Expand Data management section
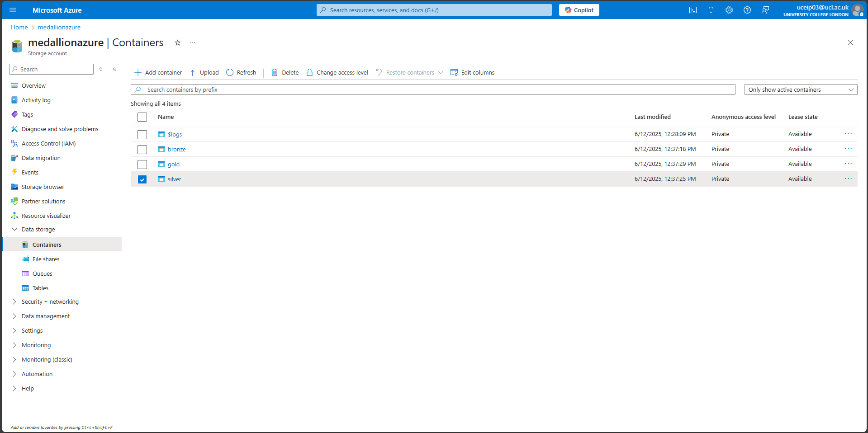The image size is (868, 433). coord(14,316)
